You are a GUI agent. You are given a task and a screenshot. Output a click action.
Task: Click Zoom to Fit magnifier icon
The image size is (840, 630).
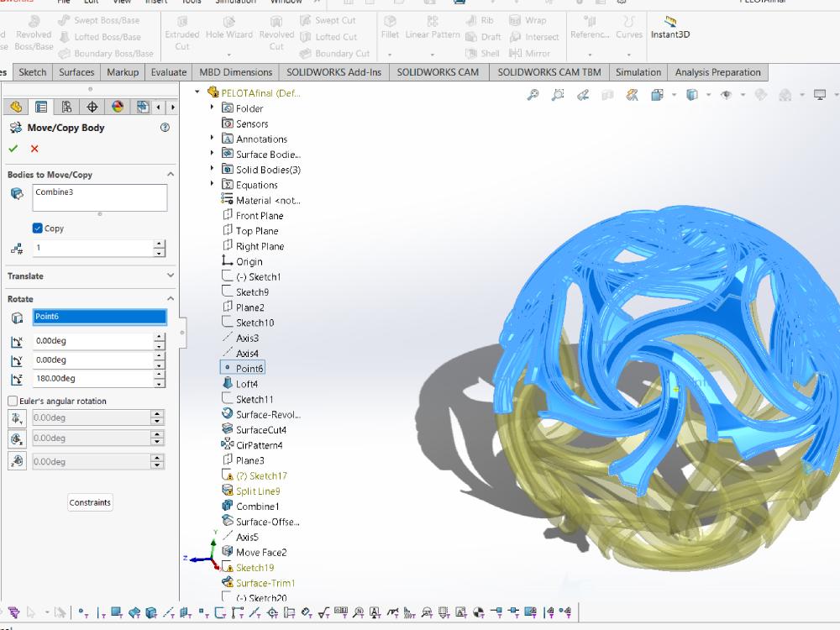533,95
